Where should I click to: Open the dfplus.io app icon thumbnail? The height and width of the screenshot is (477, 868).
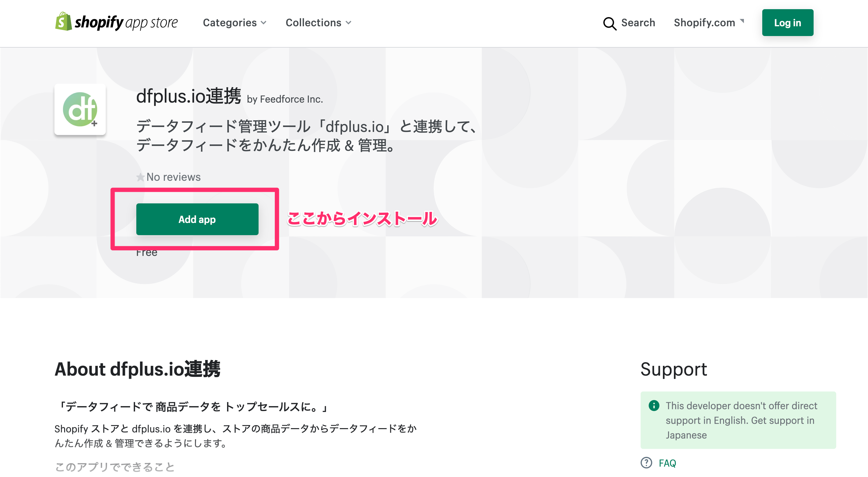tap(80, 109)
